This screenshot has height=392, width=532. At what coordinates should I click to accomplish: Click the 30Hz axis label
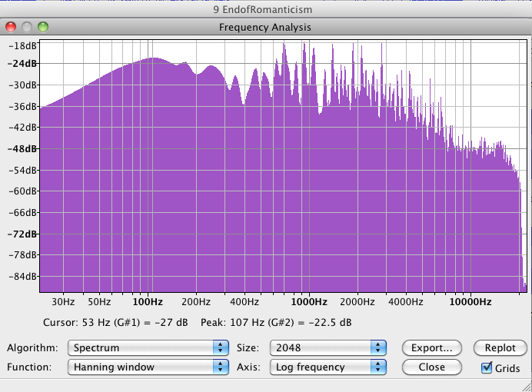63,302
